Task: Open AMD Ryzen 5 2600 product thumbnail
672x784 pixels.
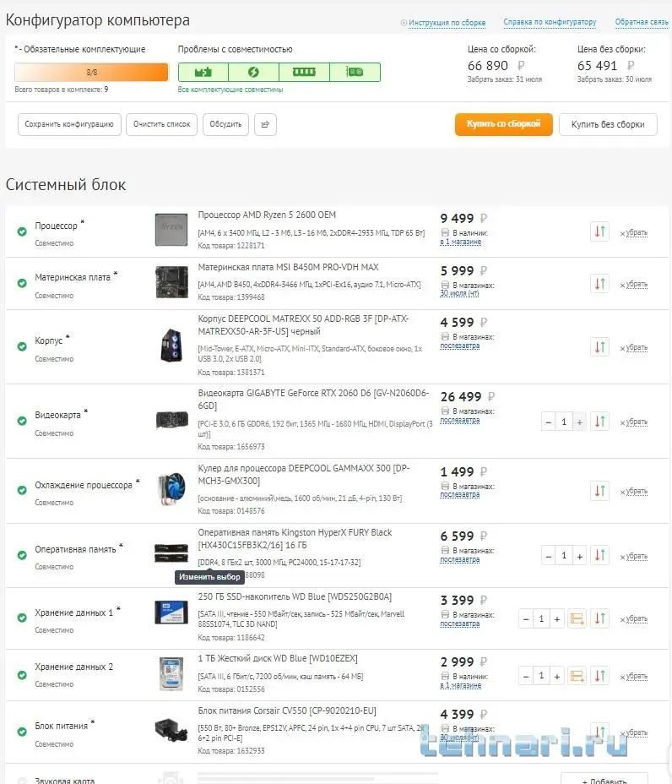Action: [171, 230]
